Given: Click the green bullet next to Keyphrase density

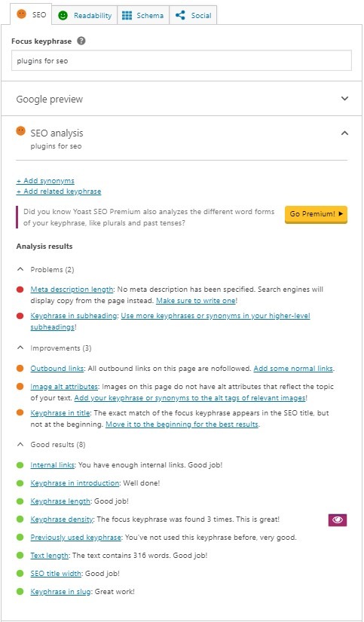Looking at the screenshot, I should 20,519.
